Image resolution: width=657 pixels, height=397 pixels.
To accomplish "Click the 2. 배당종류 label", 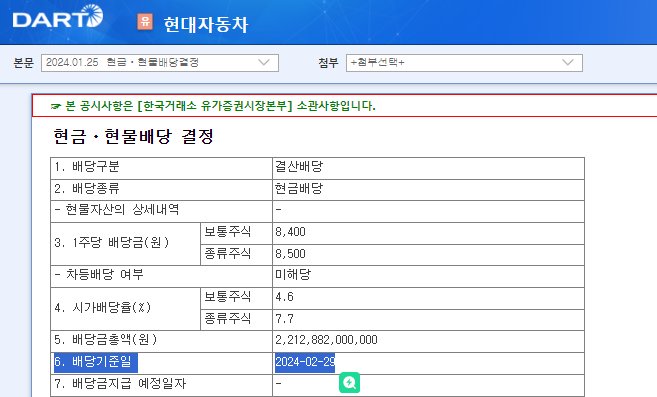I will pos(87,189).
